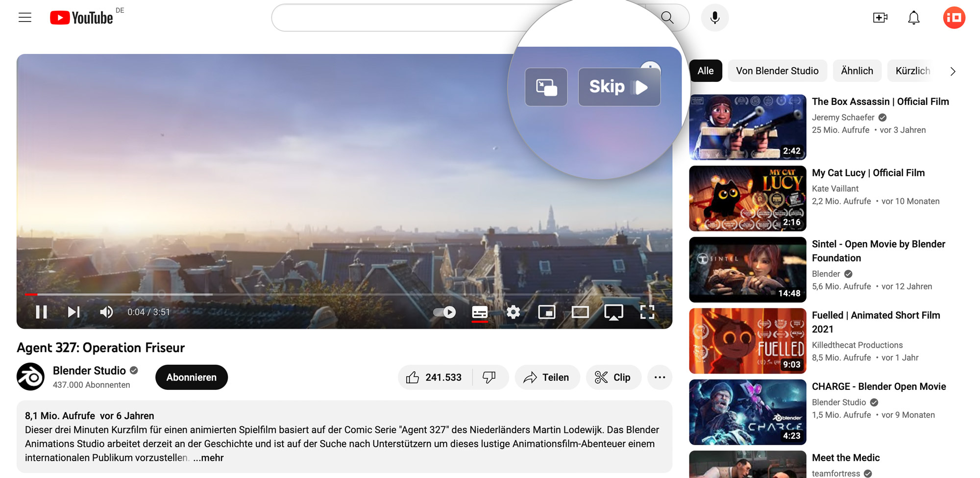The image size is (980, 478).
Task: Show more filter chips with arrow
Action: click(x=953, y=71)
